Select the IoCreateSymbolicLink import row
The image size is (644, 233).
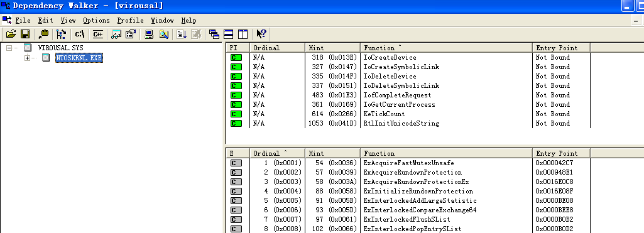coord(408,67)
